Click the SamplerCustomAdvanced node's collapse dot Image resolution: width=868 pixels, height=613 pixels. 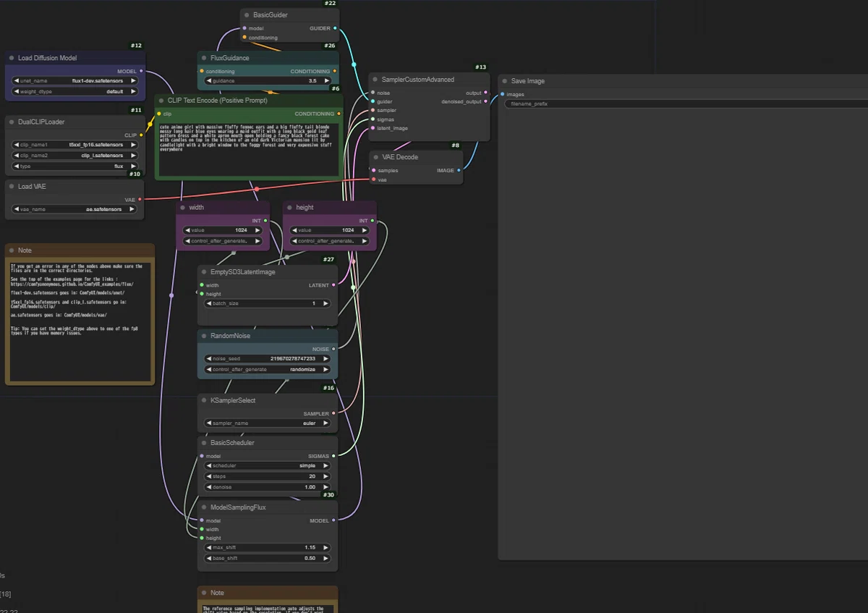click(375, 80)
